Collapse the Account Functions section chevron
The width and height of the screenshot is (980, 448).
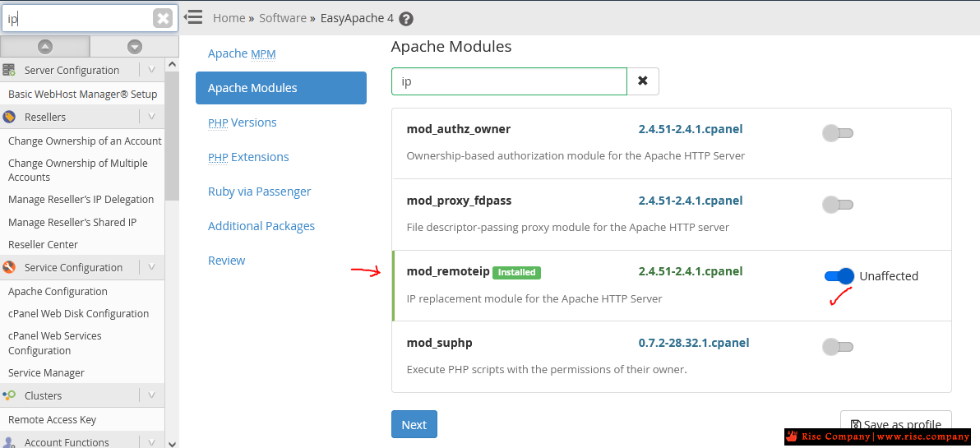click(x=151, y=441)
